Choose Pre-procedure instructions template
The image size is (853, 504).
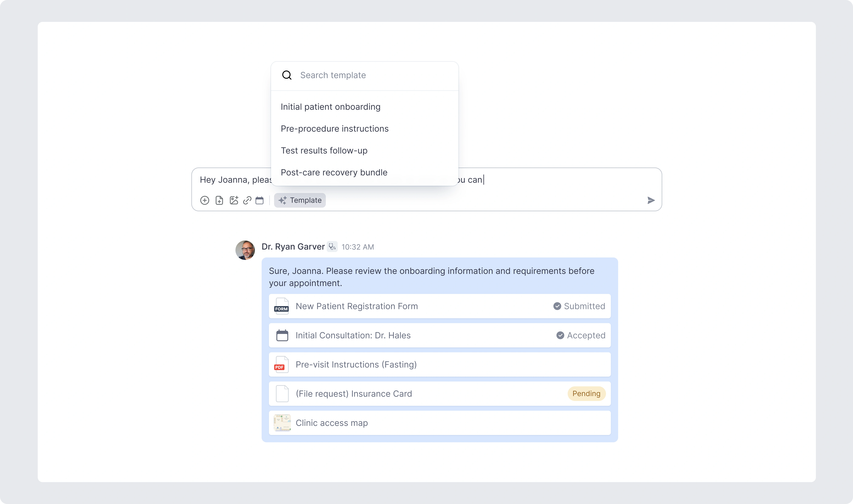[x=334, y=129]
